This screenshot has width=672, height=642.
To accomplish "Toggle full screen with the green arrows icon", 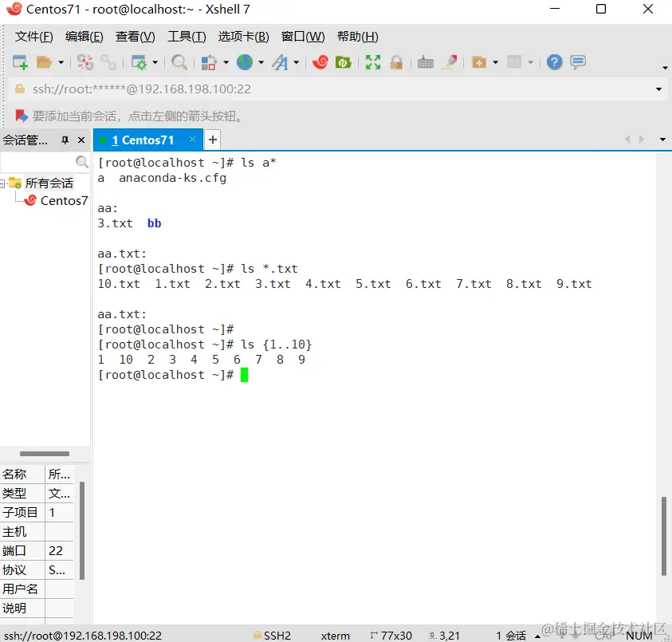I will point(373,63).
